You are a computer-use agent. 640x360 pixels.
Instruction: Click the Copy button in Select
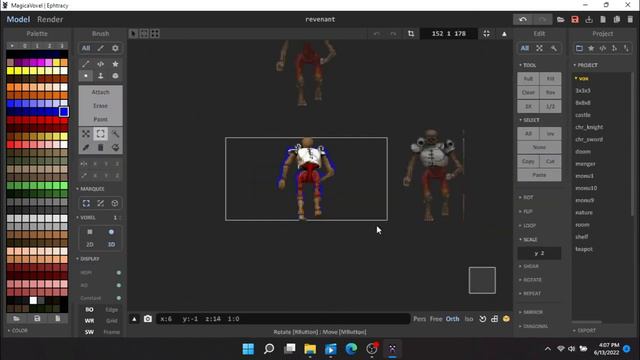click(528, 161)
